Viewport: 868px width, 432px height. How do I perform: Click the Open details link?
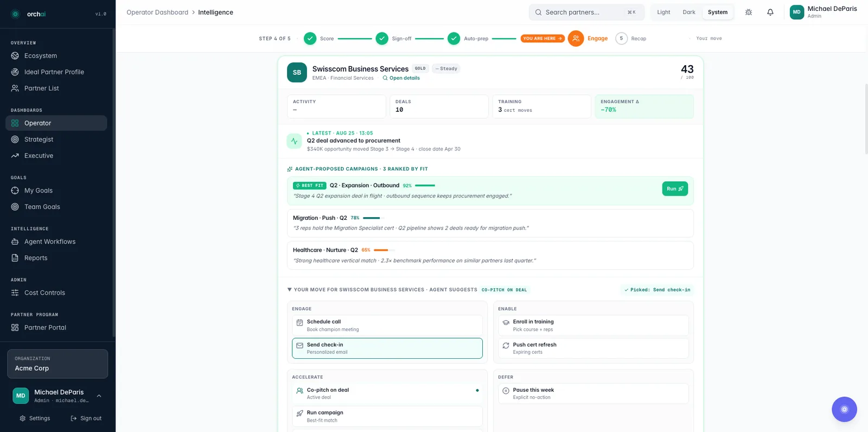click(x=401, y=78)
